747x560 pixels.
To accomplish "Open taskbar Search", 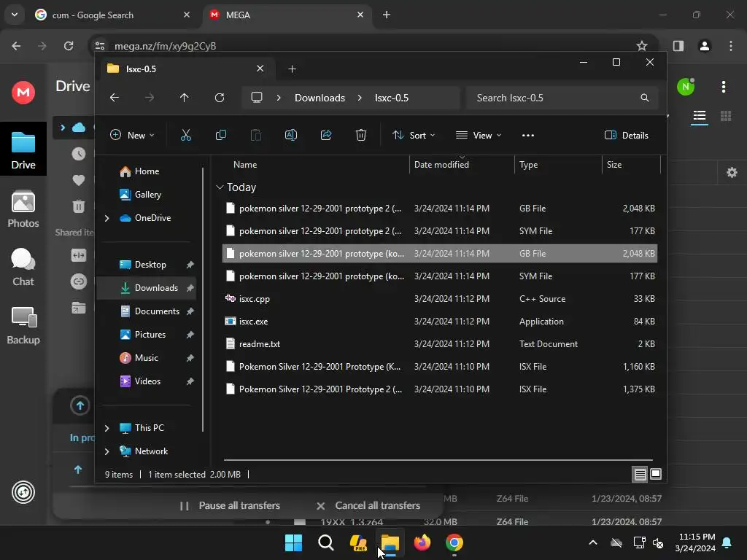I will tap(326, 542).
